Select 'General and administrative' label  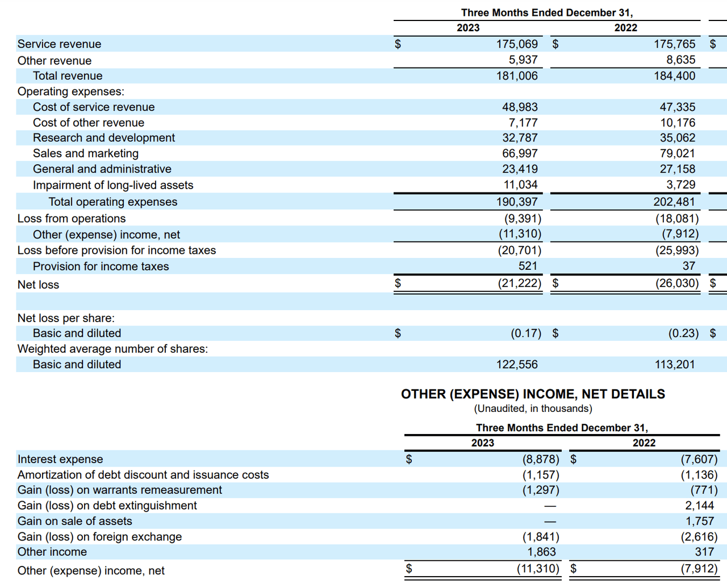click(x=102, y=169)
